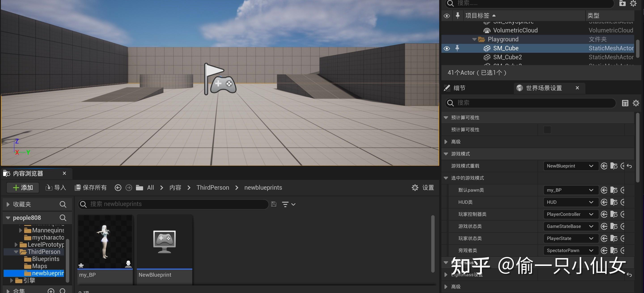Image resolution: width=644 pixels, height=293 pixels.
Task: Browse to my_BP pawn class in content browser
Action: (614, 190)
